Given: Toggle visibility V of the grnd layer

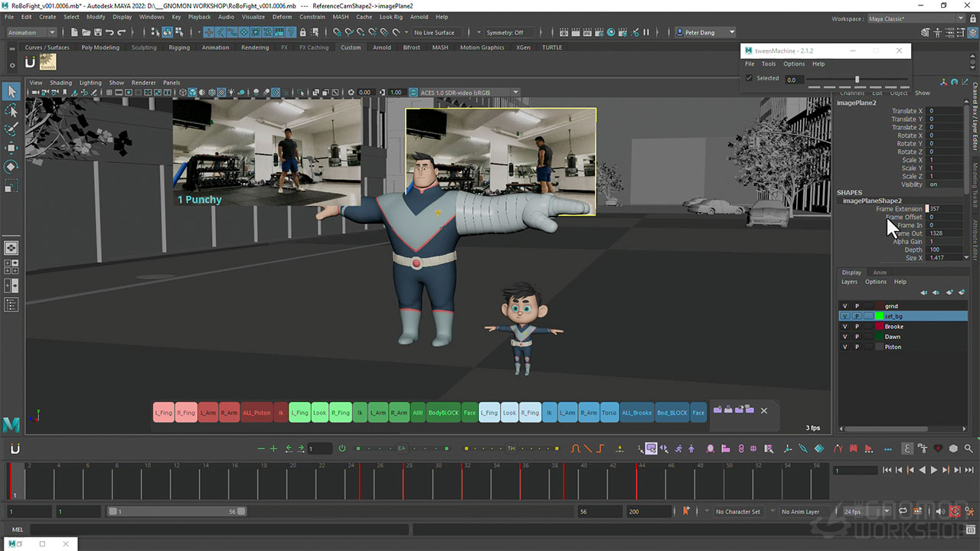Looking at the screenshot, I should [845, 306].
